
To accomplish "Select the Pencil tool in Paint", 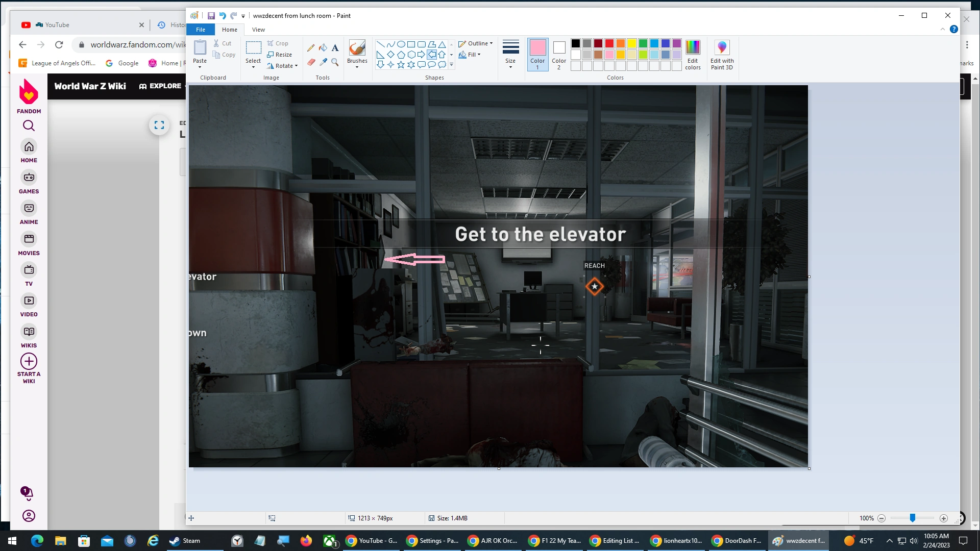I will pyautogui.click(x=311, y=48).
